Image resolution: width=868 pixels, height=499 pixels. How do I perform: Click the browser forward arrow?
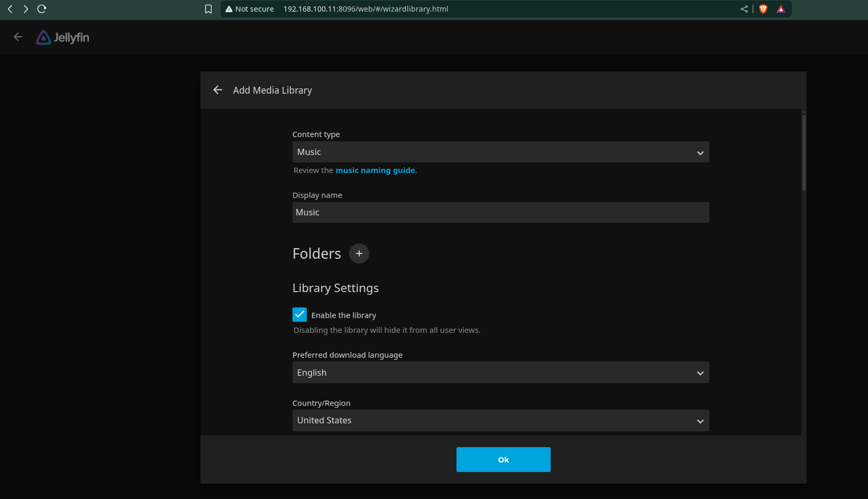click(25, 9)
